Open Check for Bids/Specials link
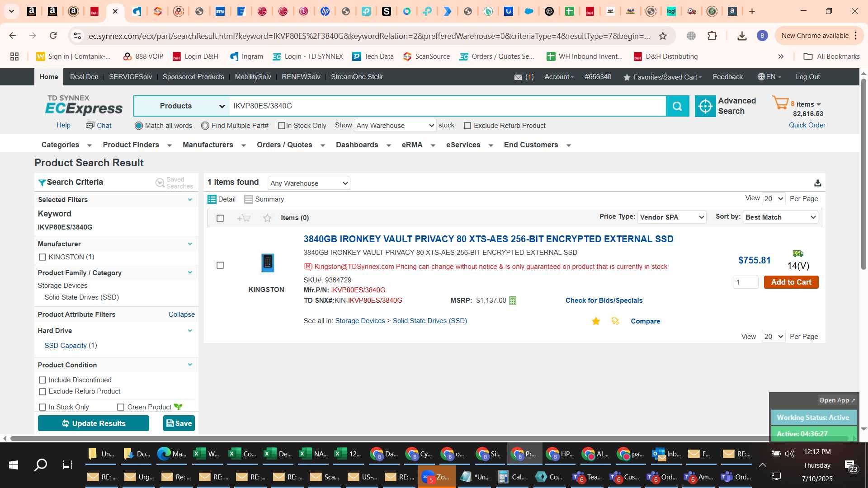Image resolution: width=868 pixels, height=488 pixels. pyautogui.click(x=604, y=301)
